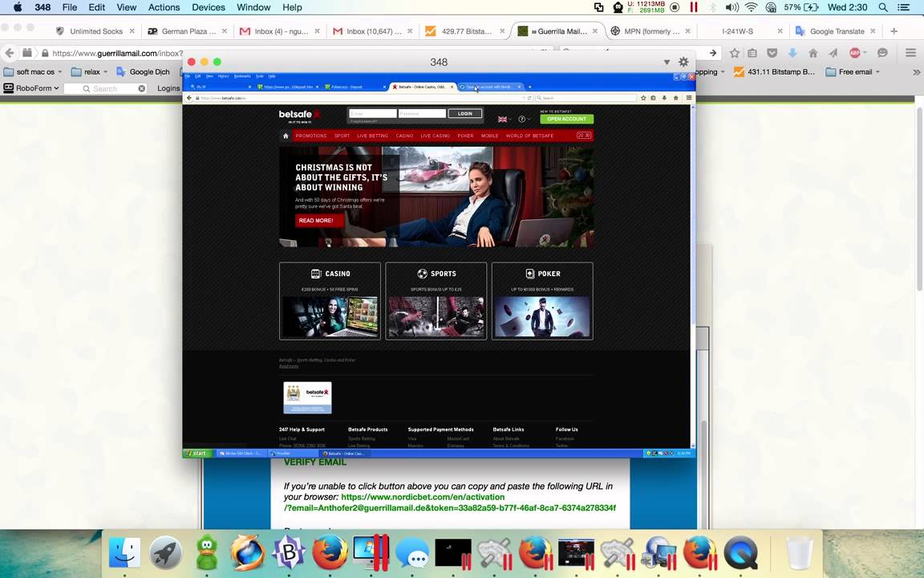Open the UK flag language selector
The height and width of the screenshot is (578, 924).
pyautogui.click(x=503, y=119)
